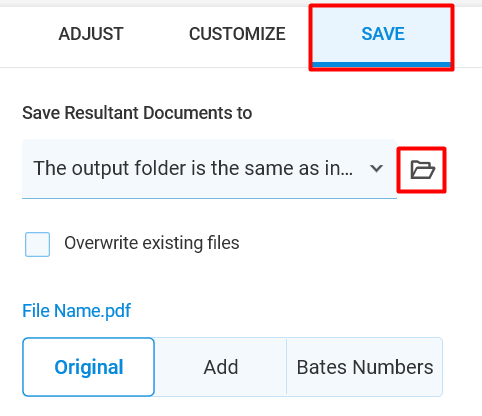
Task: Choose the Bates Numbers naming option
Action: pyautogui.click(x=365, y=367)
